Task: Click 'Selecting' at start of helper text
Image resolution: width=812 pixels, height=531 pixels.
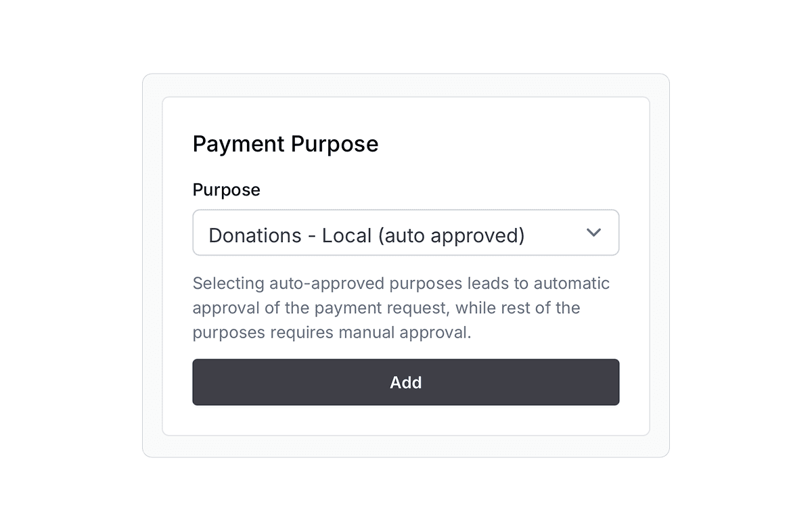Action: click(x=228, y=283)
